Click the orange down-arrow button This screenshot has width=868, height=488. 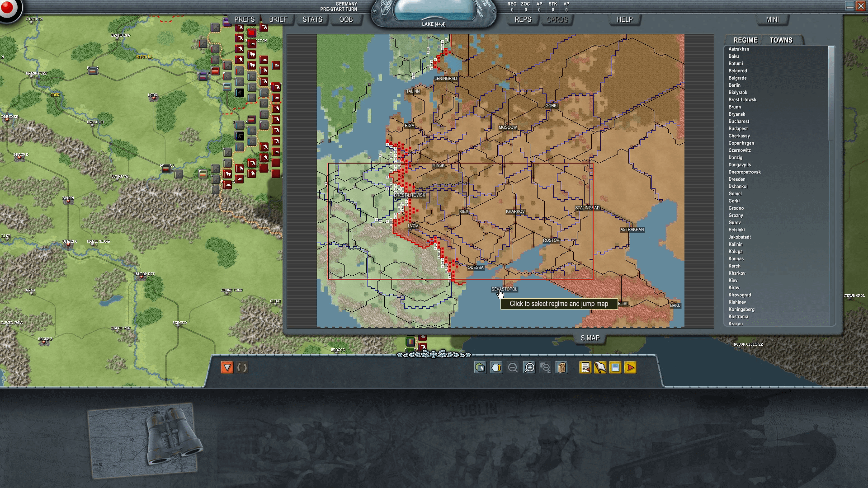[x=227, y=368]
